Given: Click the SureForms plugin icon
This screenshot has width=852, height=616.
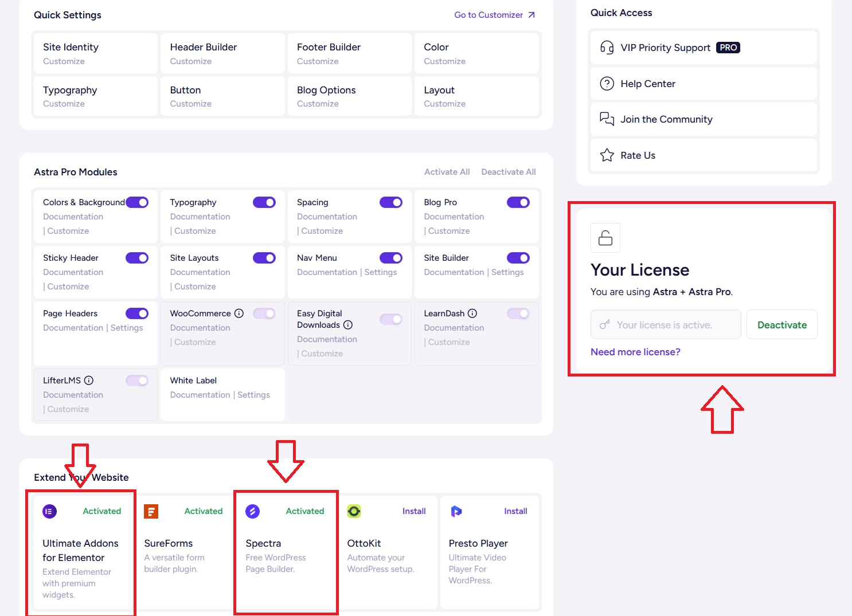Looking at the screenshot, I should click(151, 511).
